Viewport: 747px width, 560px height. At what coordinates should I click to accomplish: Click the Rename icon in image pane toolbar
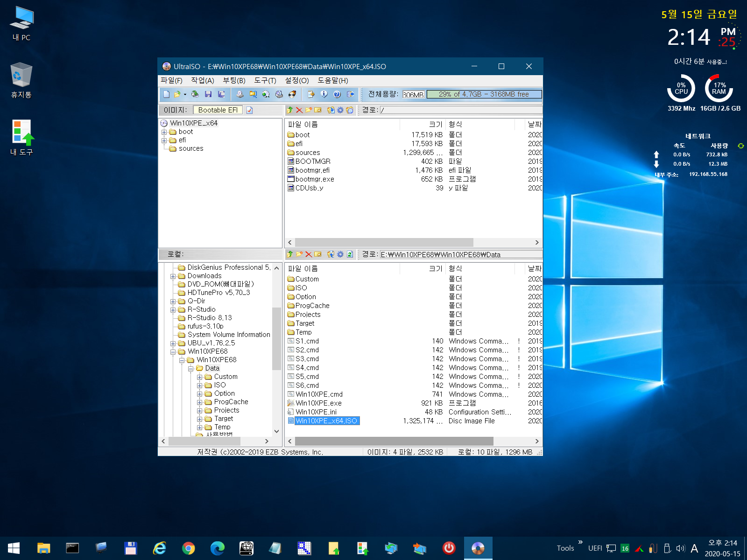(318, 110)
